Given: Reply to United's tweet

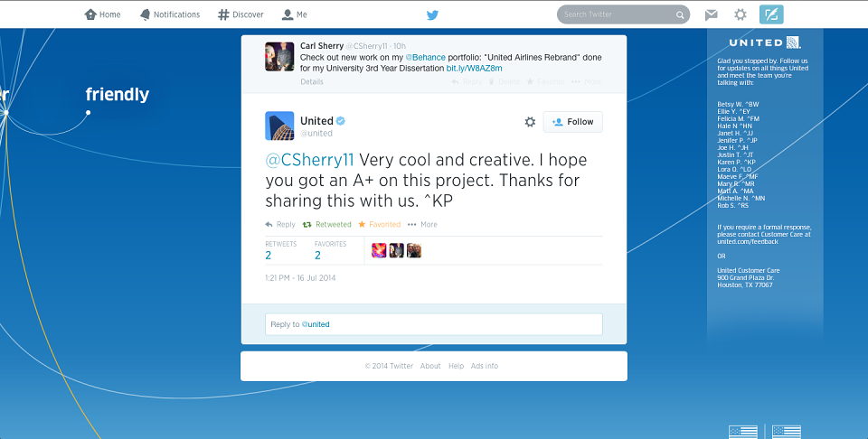Looking at the screenshot, I should [x=280, y=225].
